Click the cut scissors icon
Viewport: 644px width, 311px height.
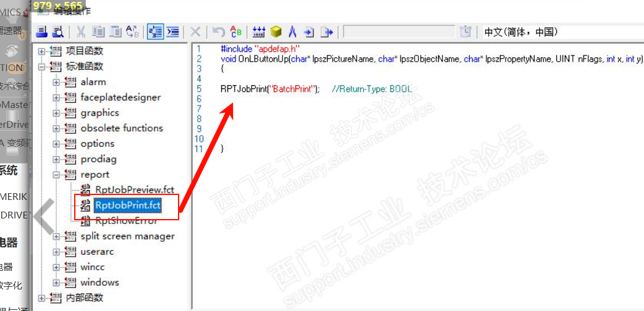pos(82,31)
